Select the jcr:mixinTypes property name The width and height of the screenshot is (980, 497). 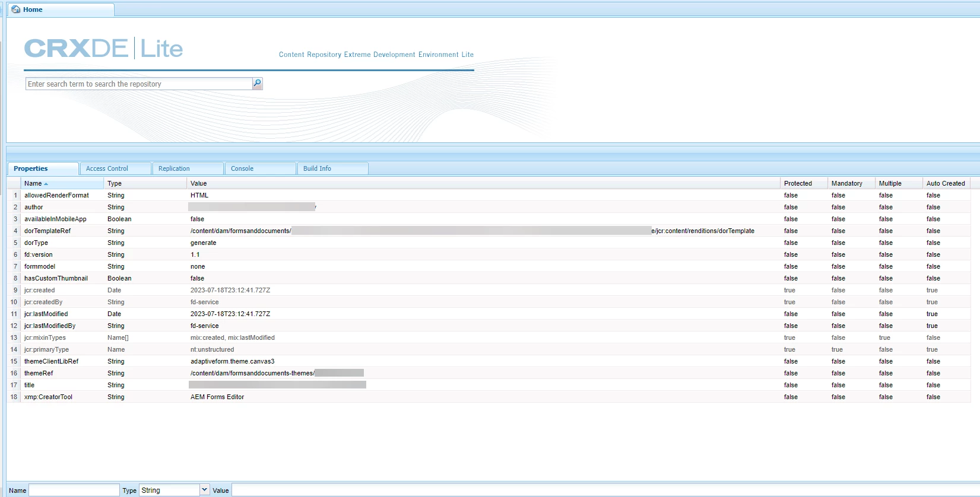(45, 337)
